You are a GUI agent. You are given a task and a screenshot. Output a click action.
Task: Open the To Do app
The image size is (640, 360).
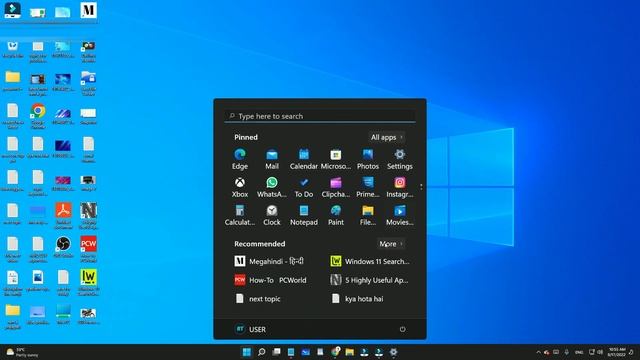click(x=304, y=187)
